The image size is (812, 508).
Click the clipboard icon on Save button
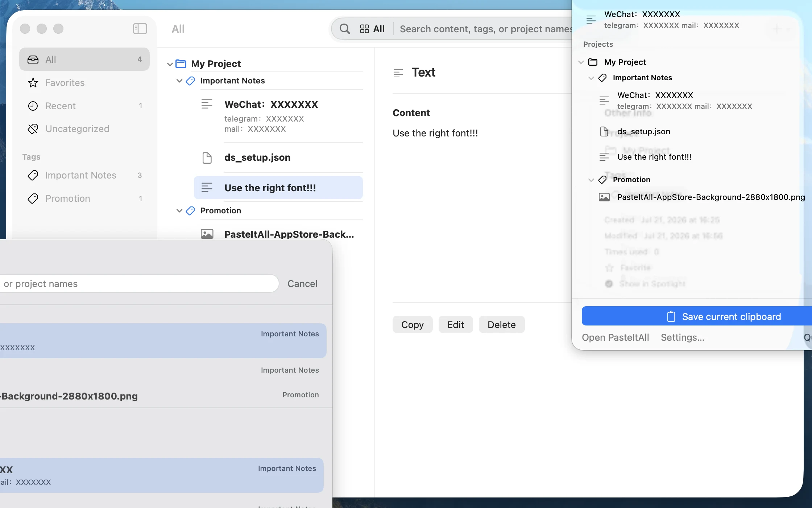tap(671, 316)
